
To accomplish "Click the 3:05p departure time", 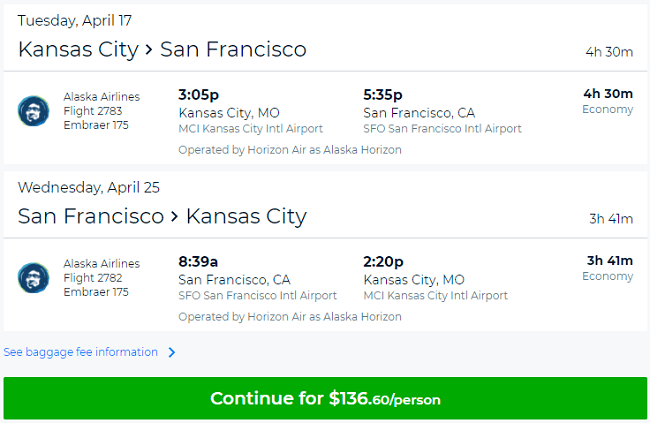I will click(x=199, y=95).
